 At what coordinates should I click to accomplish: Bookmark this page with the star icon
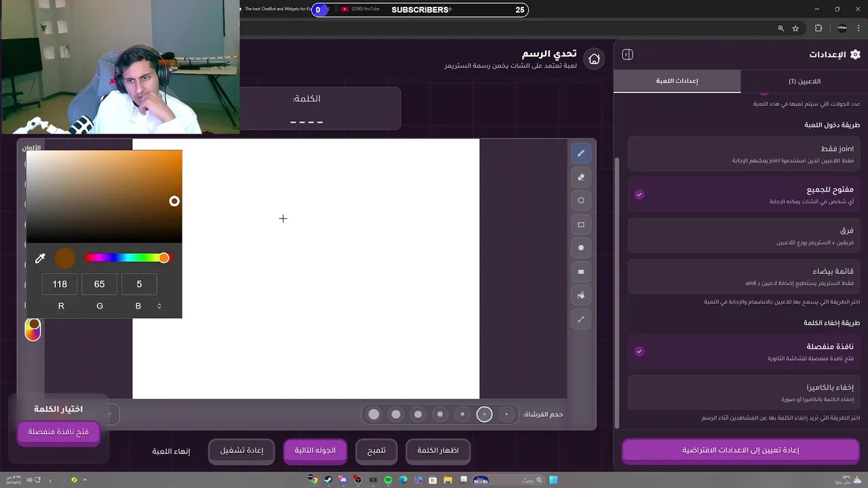(795, 28)
